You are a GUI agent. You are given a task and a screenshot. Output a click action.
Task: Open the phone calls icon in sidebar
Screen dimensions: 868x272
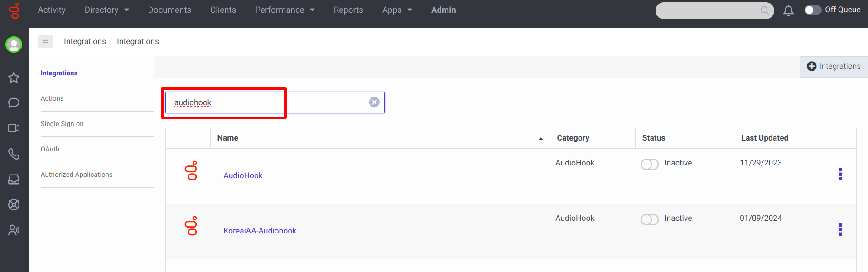[x=14, y=154]
